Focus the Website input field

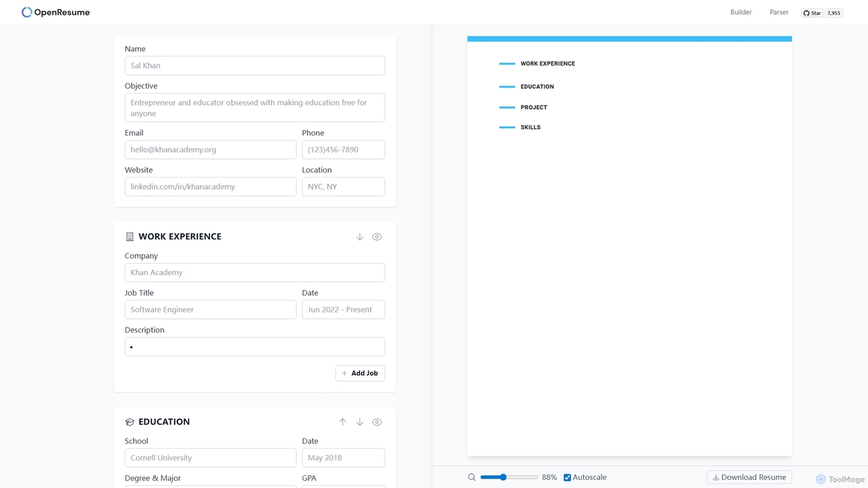click(x=210, y=186)
